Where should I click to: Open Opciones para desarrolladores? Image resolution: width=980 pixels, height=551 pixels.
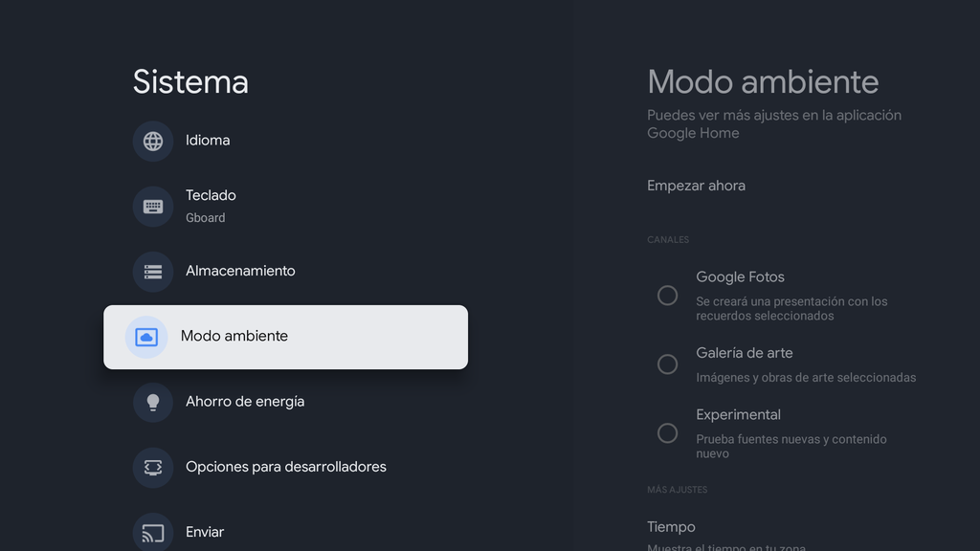pos(285,467)
